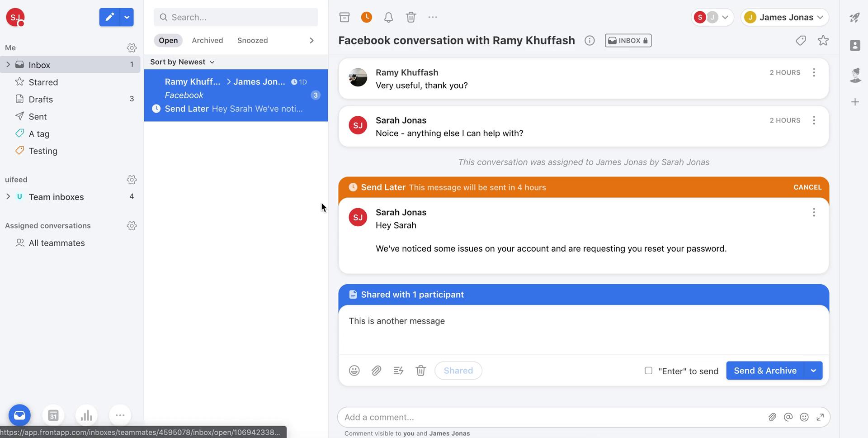The image size is (868, 438).
Task: Click the archive icon in conversation toolbar
Action: tap(344, 17)
